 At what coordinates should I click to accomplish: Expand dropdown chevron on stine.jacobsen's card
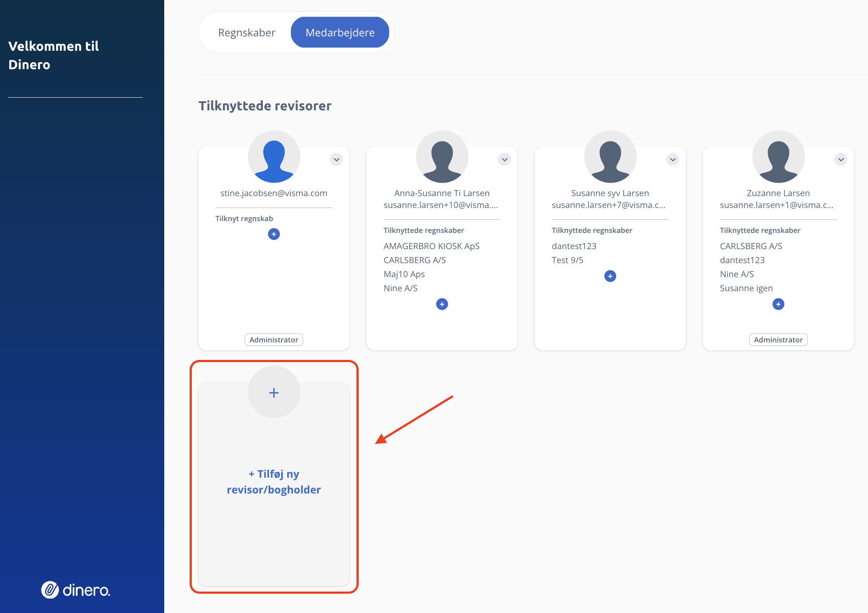(336, 159)
